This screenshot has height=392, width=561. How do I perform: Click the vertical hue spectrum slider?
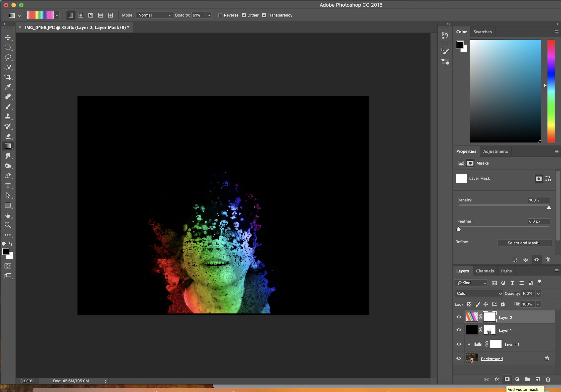click(x=551, y=91)
